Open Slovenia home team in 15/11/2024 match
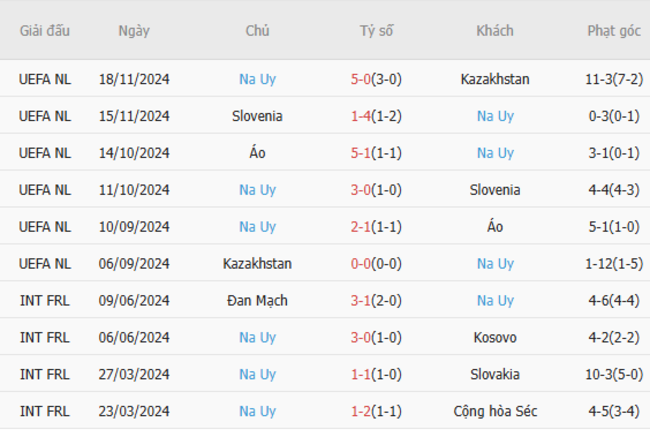 coord(257,116)
